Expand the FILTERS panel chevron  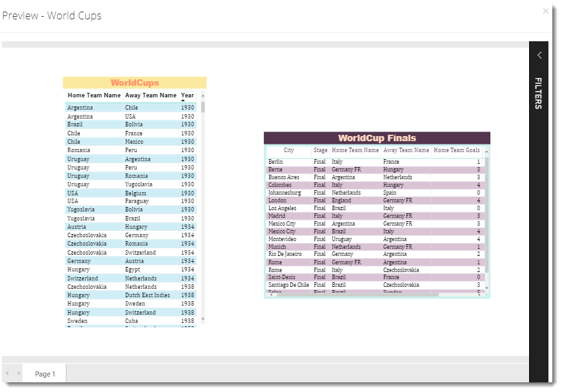click(x=539, y=55)
